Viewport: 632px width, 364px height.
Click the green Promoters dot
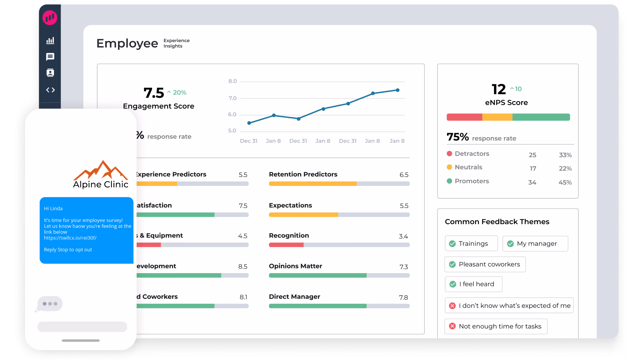[x=450, y=181]
